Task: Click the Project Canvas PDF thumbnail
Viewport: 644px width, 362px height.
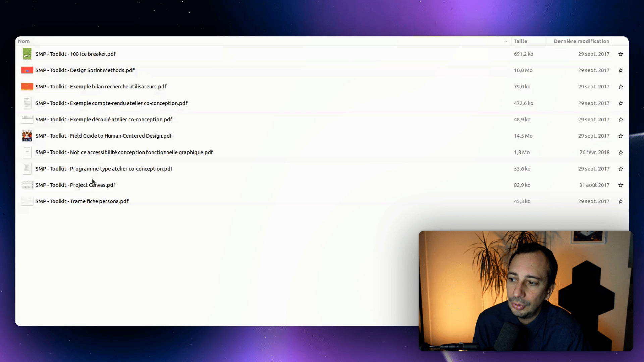Action: click(27, 185)
